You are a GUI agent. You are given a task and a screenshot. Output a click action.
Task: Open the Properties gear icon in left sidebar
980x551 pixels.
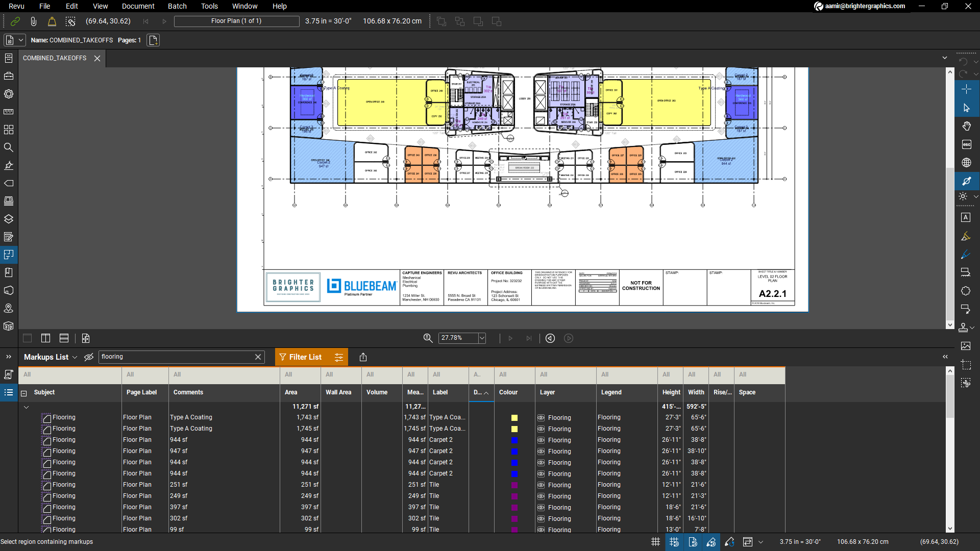tap(8, 94)
